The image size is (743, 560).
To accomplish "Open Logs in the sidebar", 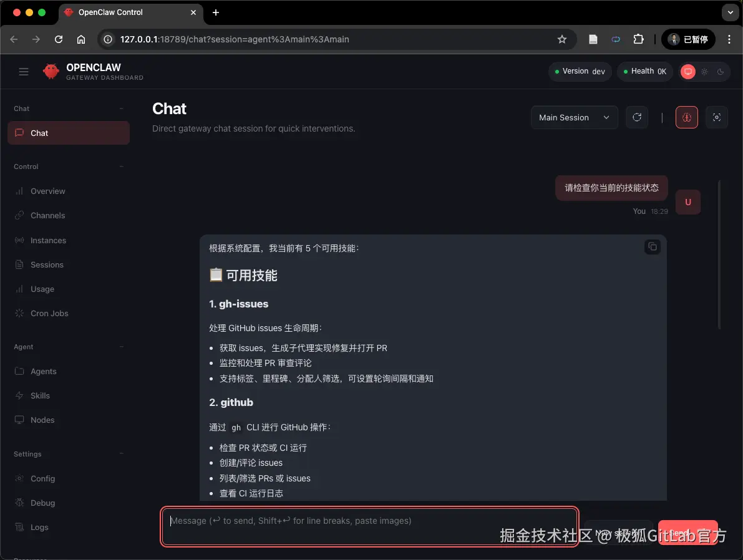I will [x=69, y=528].
